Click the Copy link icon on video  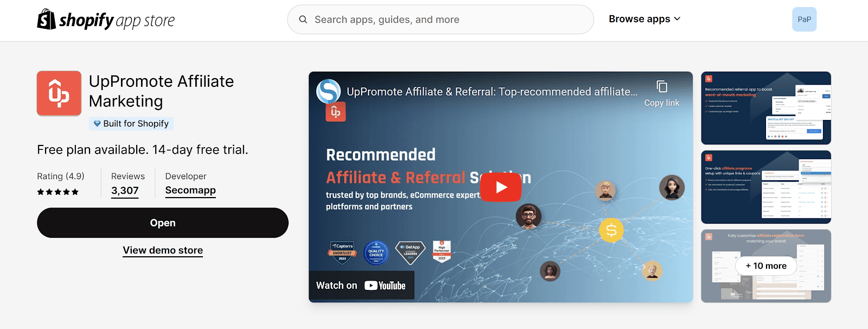tap(662, 86)
